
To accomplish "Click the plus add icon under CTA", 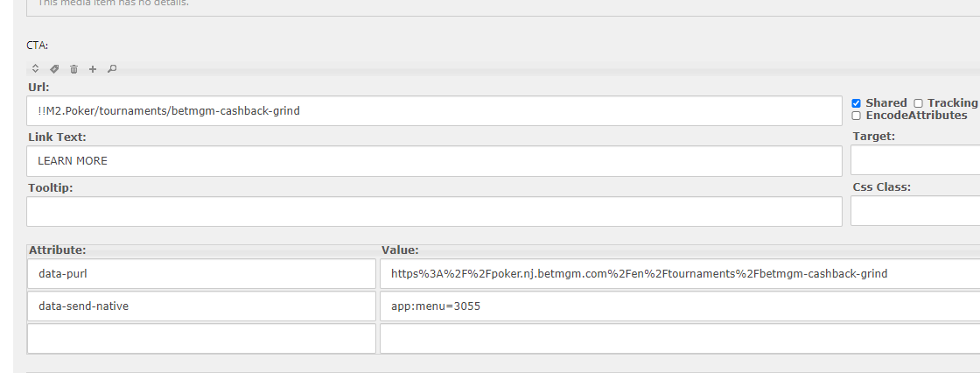I will point(93,69).
